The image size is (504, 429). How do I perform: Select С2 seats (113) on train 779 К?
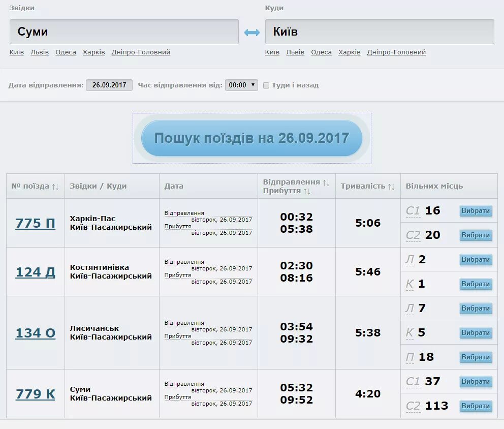[x=476, y=406]
